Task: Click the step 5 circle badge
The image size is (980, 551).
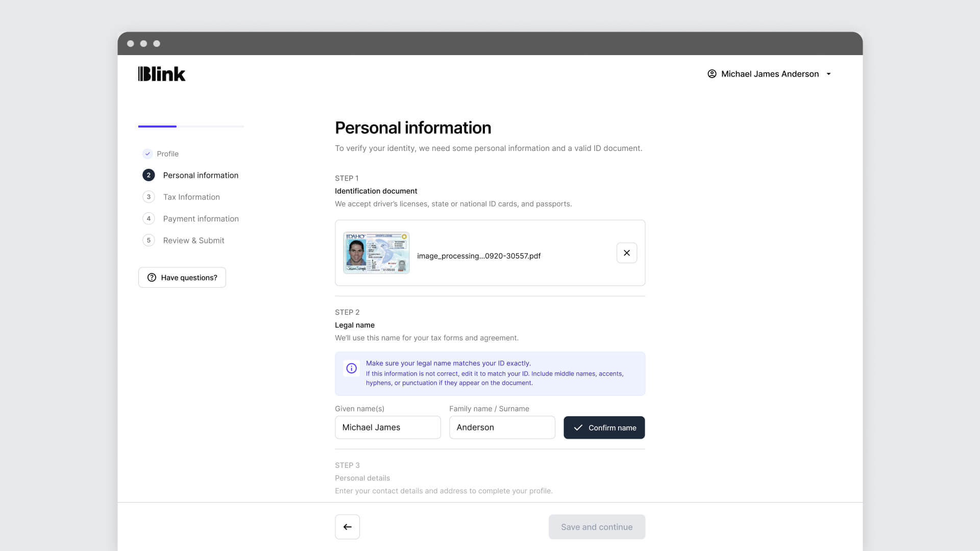Action: pyautogui.click(x=149, y=240)
